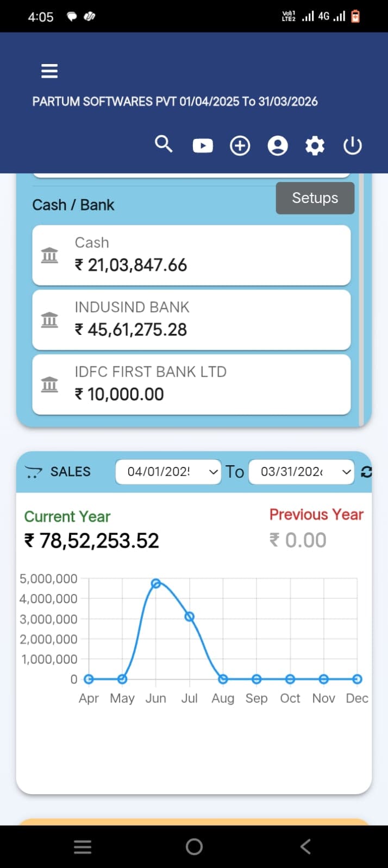The image size is (388, 868).
Task: Expand the sales start date dropdown
Action: pyautogui.click(x=168, y=472)
